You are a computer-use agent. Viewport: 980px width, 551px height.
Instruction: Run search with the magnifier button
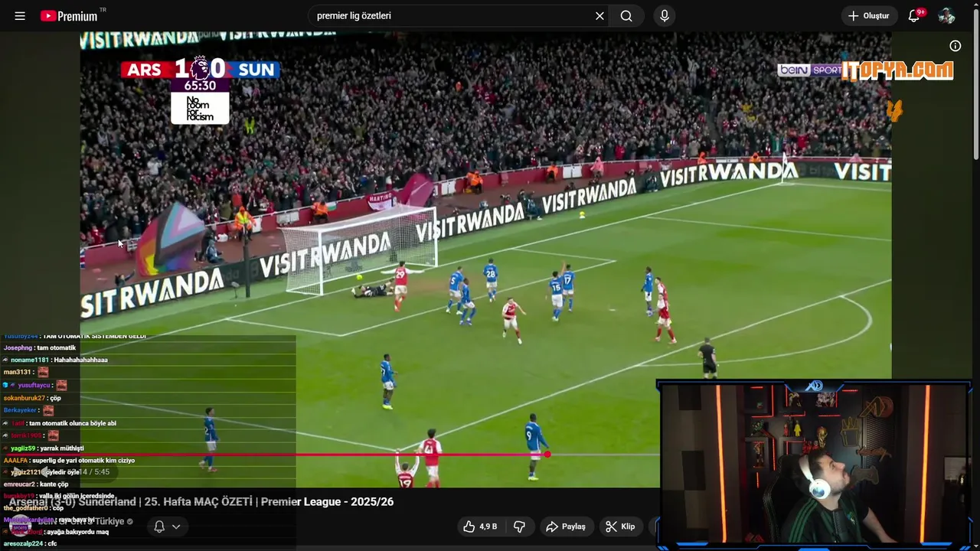626,15
